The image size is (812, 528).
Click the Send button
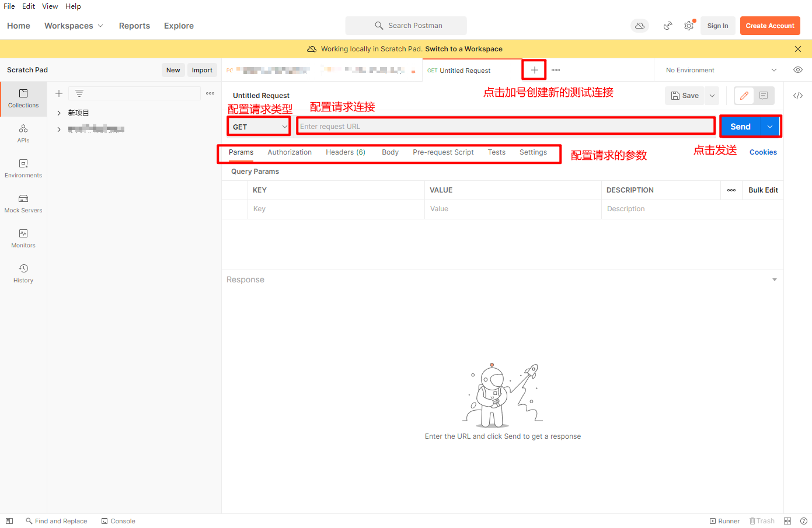click(740, 127)
